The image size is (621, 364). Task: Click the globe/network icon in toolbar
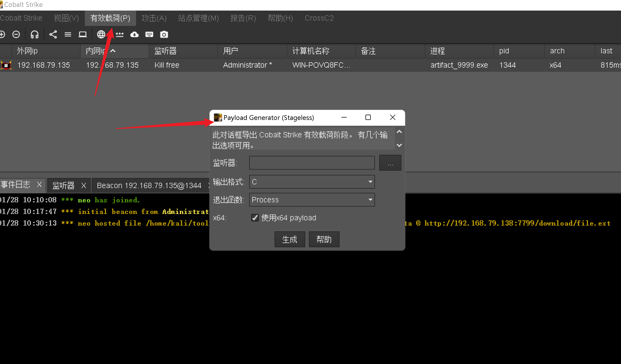click(102, 35)
